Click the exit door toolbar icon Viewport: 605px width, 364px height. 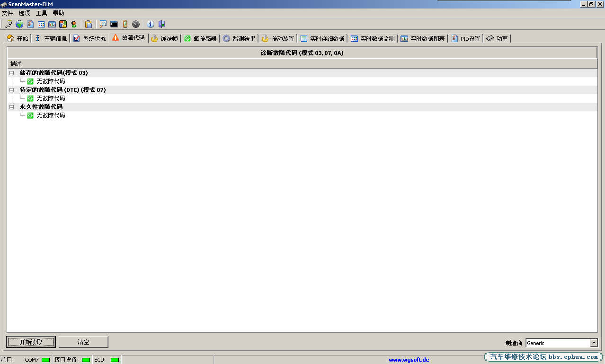point(161,24)
